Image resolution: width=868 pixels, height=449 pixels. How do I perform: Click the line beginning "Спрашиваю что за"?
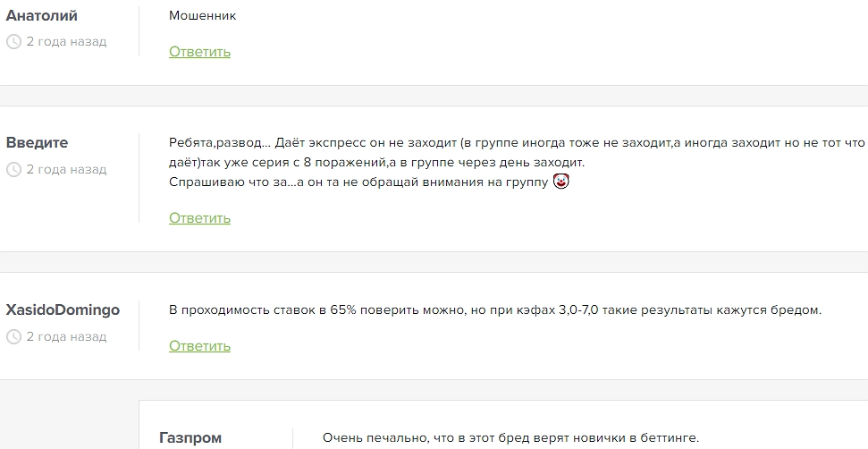(359, 182)
